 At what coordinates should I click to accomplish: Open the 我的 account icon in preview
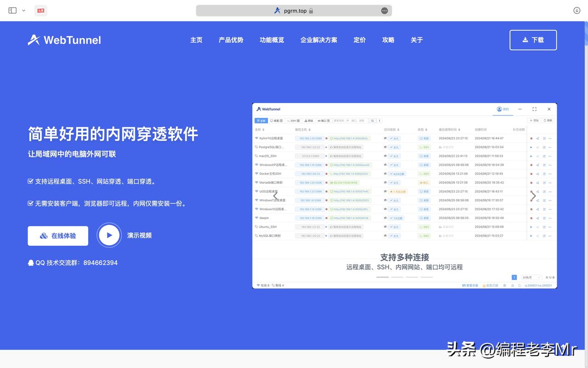point(499,109)
